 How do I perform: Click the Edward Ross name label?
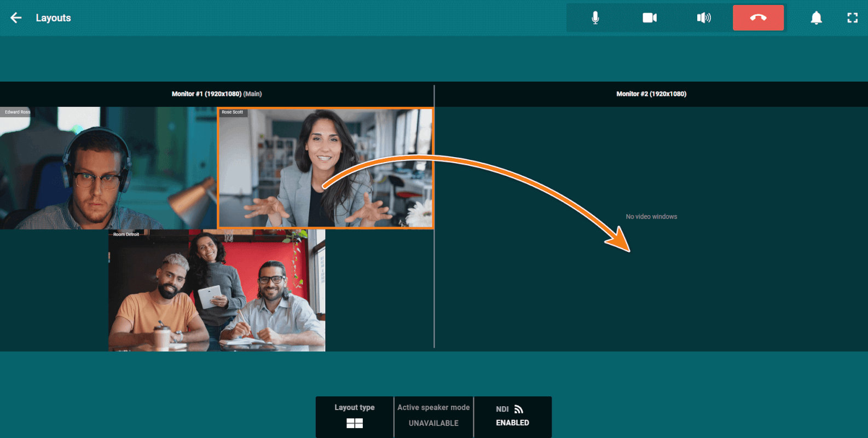[18, 112]
